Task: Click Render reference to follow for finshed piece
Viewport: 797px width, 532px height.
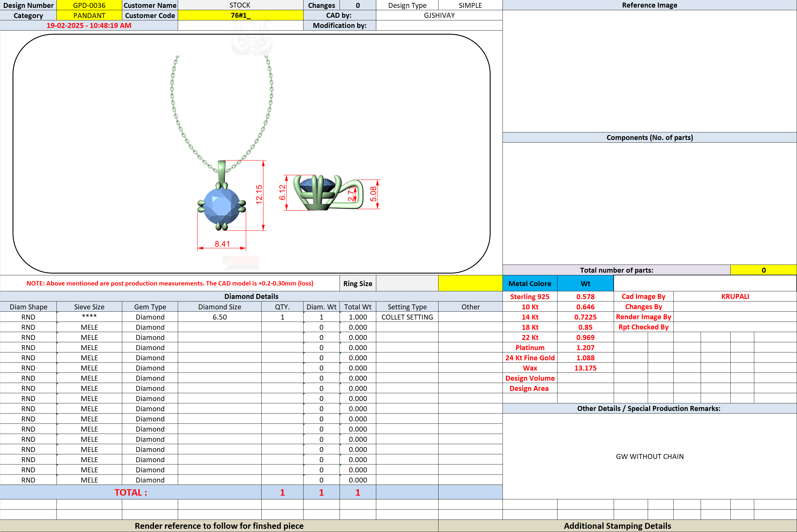Action: click(219, 526)
